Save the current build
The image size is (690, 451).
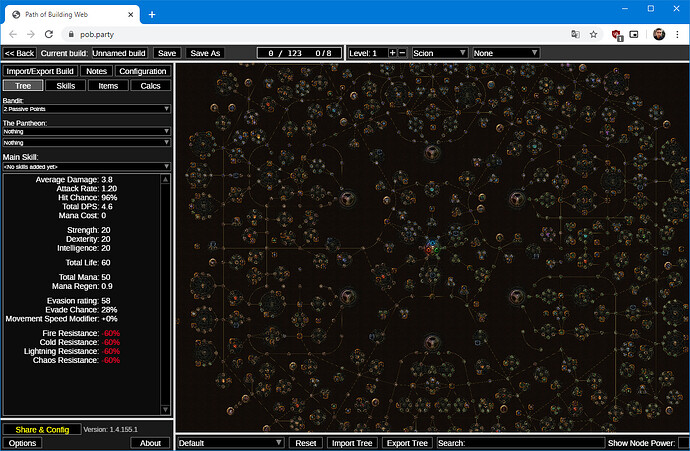click(167, 53)
